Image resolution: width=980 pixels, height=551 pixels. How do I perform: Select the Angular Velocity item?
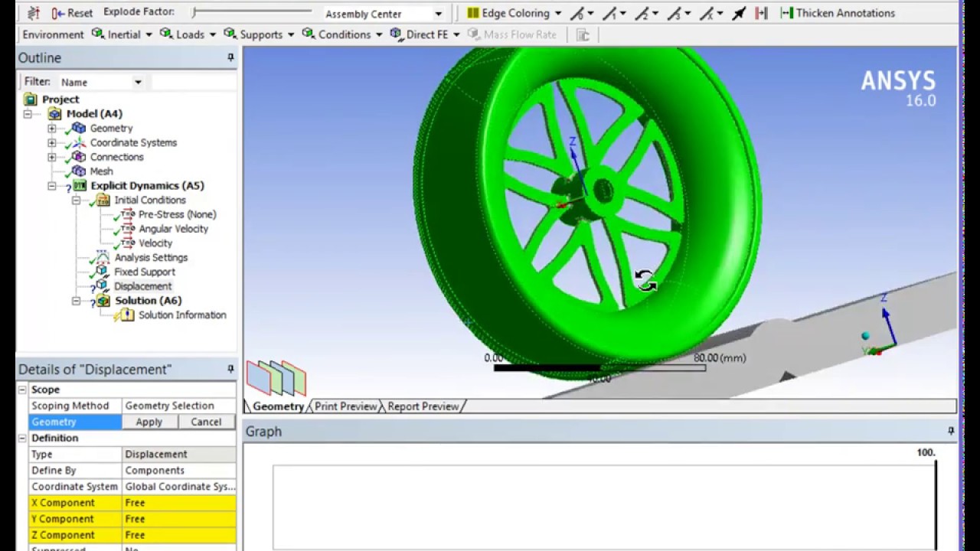pyautogui.click(x=173, y=229)
